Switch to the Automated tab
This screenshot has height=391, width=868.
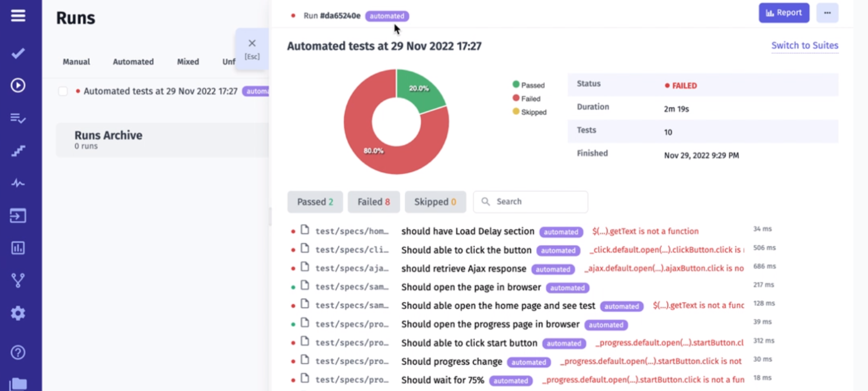[133, 61]
